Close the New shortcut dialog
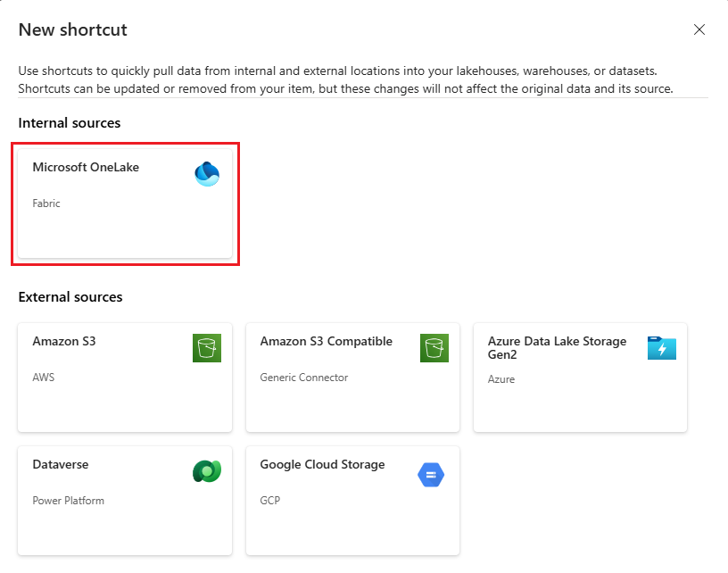The height and width of the screenshot is (573, 728). [699, 29]
